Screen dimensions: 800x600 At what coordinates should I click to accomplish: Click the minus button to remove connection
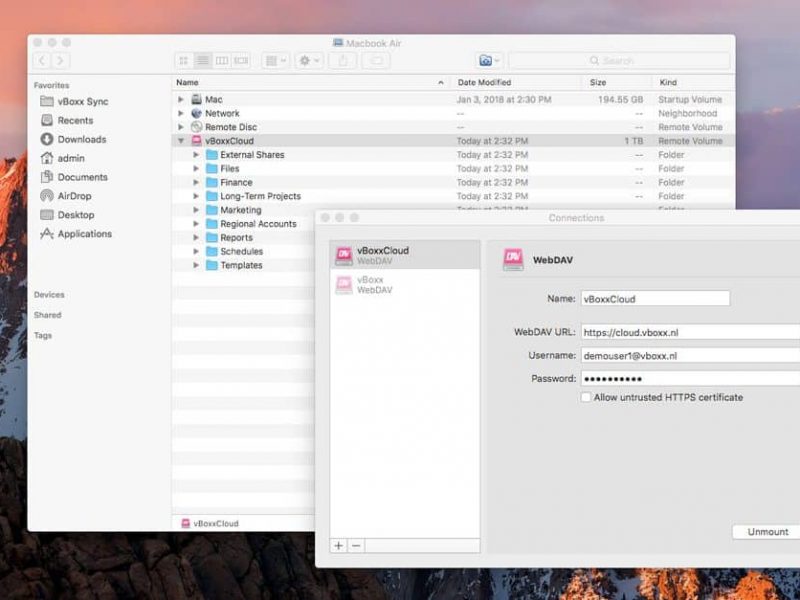(x=356, y=546)
